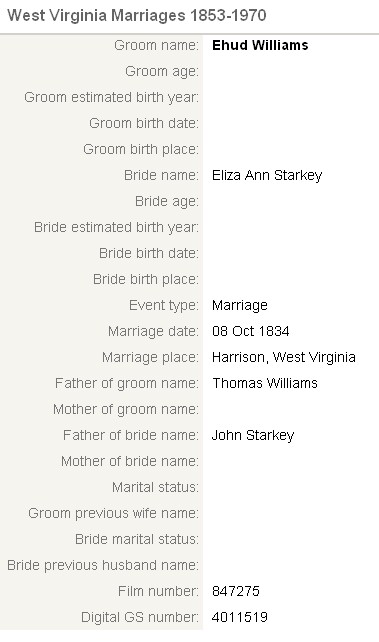Click the Event type label

click(164, 305)
